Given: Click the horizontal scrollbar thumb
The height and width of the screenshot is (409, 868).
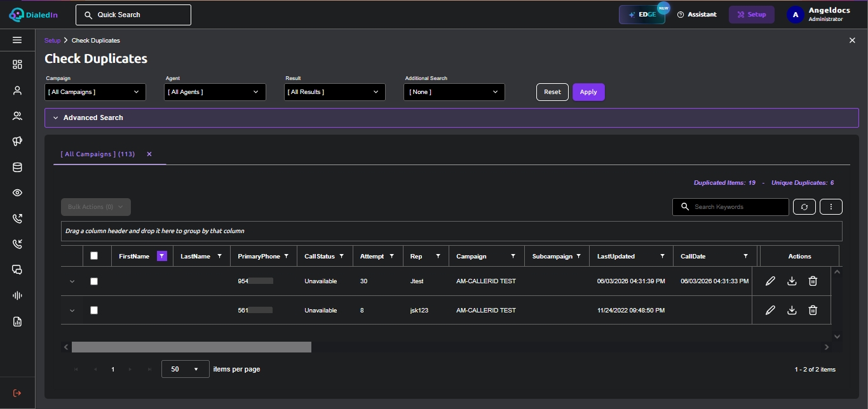Looking at the screenshot, I should (x=191, y=347).
